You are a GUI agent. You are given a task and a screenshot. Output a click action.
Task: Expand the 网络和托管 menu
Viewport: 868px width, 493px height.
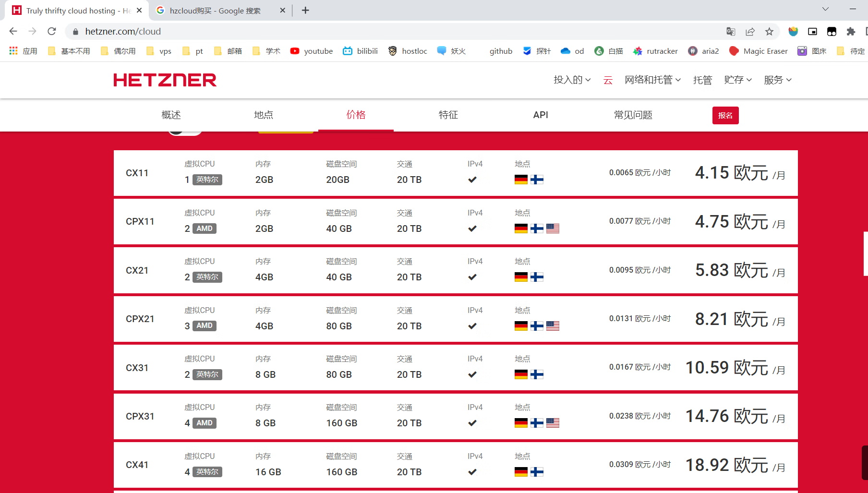click(x=652, y=80)
